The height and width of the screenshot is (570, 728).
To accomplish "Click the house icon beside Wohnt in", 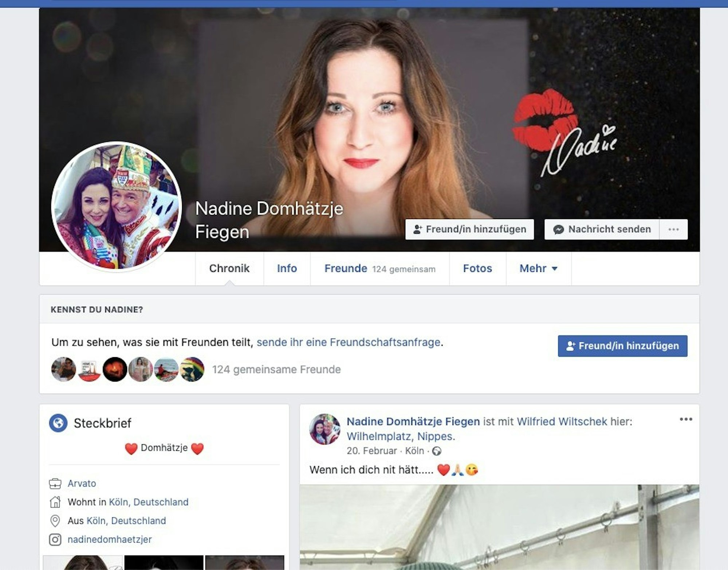I will coord(55,502).
